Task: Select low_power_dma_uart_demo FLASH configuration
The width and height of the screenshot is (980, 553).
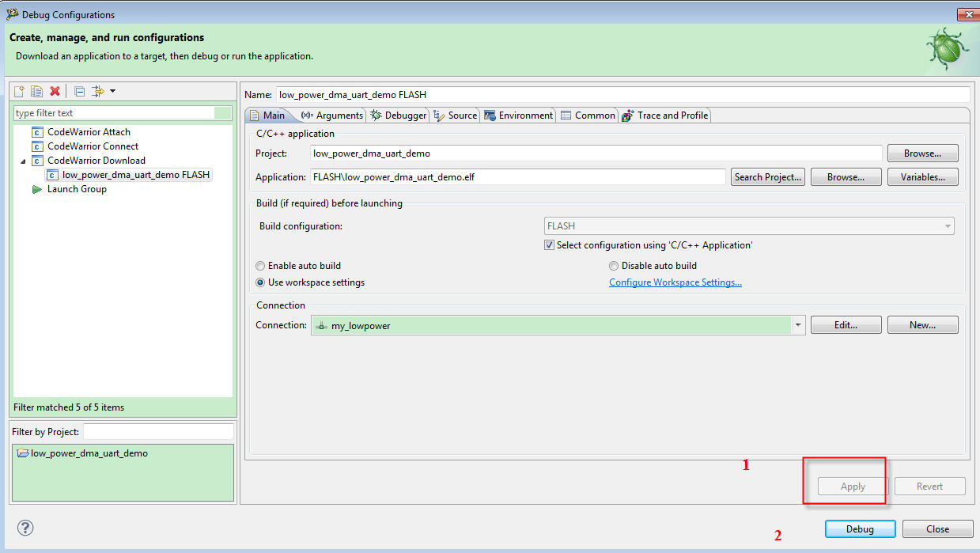Action: pyautogui.click(x=136, y=175)
